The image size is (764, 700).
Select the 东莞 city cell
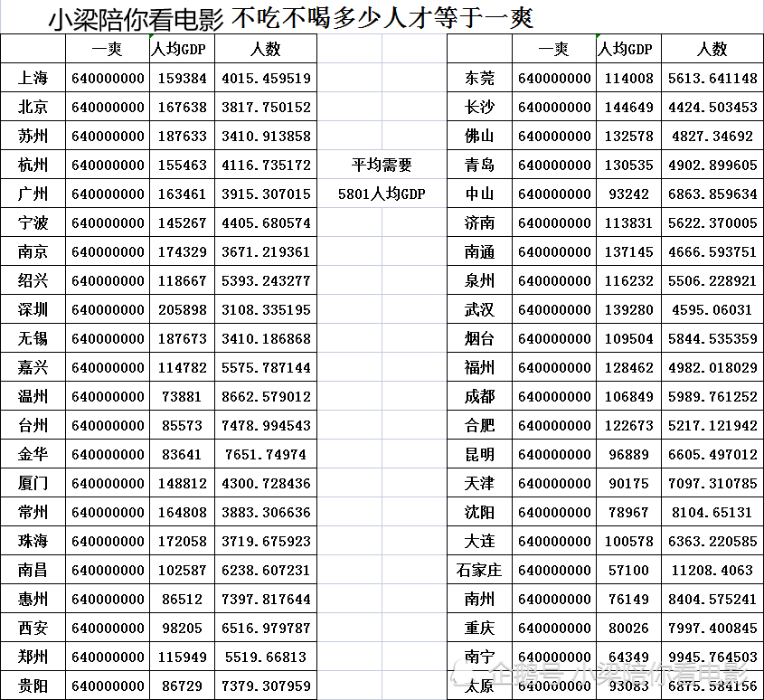(479, 78)
